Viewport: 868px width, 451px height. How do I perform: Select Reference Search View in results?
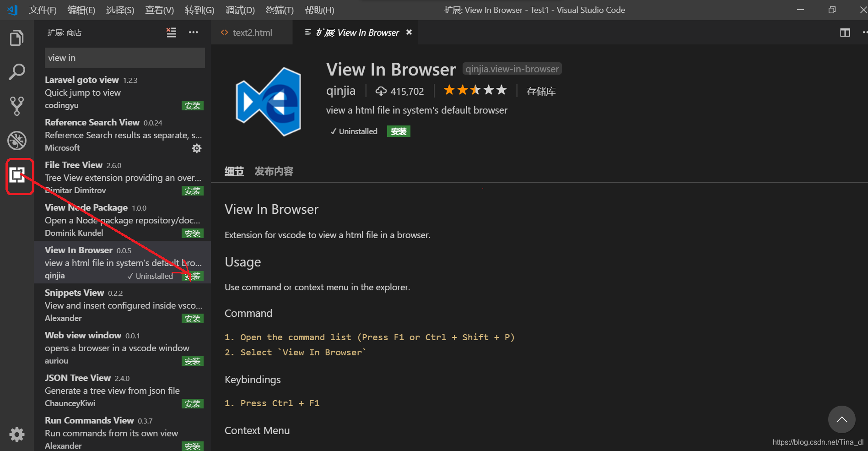tap(123, 135)
